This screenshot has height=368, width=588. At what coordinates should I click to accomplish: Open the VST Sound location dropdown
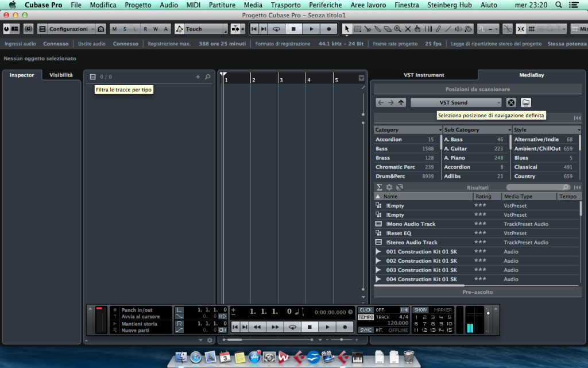[456, 102]
